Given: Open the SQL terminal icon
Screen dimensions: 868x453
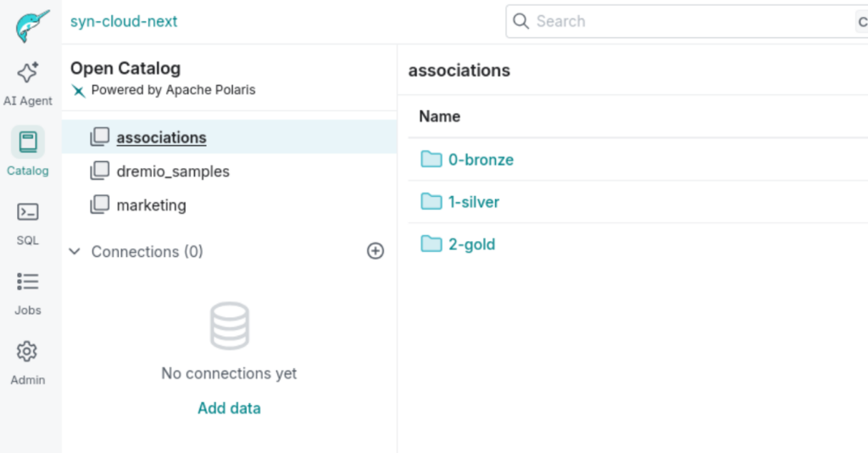Looking at the screenshot, I should click(28, 212).
